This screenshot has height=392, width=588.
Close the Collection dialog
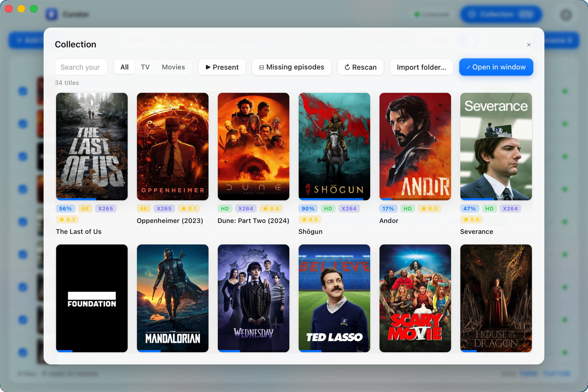[x=529, y=45]
